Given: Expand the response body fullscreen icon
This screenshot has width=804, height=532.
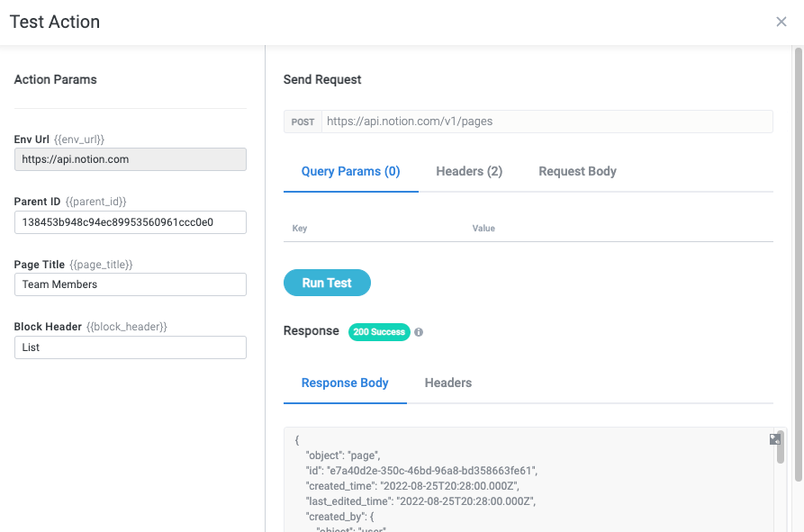Looking at the screenshot, I should tap(774, 438).
